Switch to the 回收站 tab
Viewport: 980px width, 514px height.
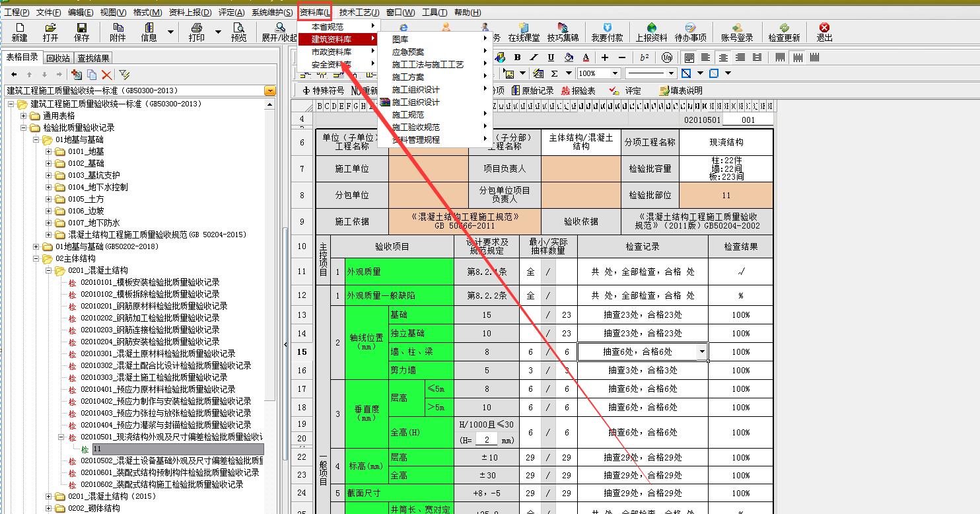(x=57, y=58)
